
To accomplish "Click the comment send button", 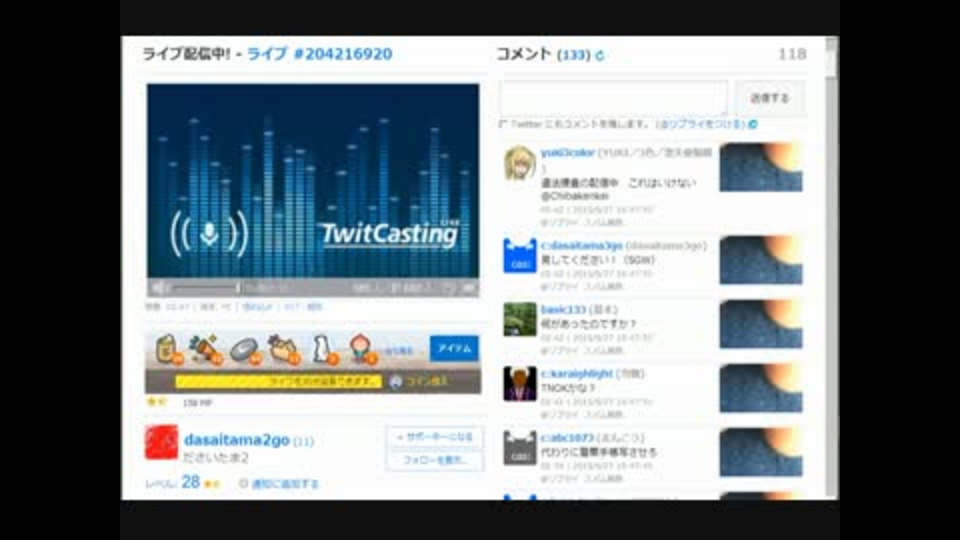I will (770, 98).
